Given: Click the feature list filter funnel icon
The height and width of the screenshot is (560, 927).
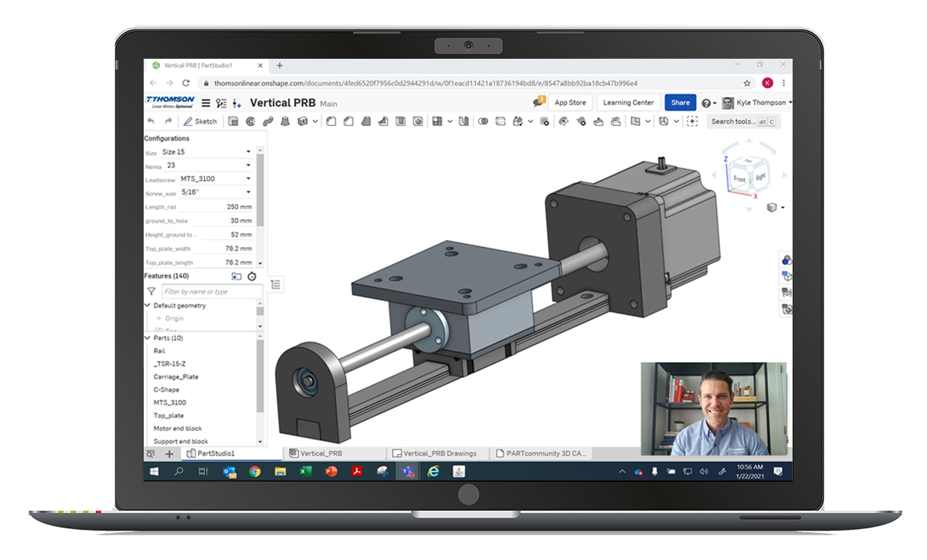Looking at the screenshot, I should click(x=151, y=291).
